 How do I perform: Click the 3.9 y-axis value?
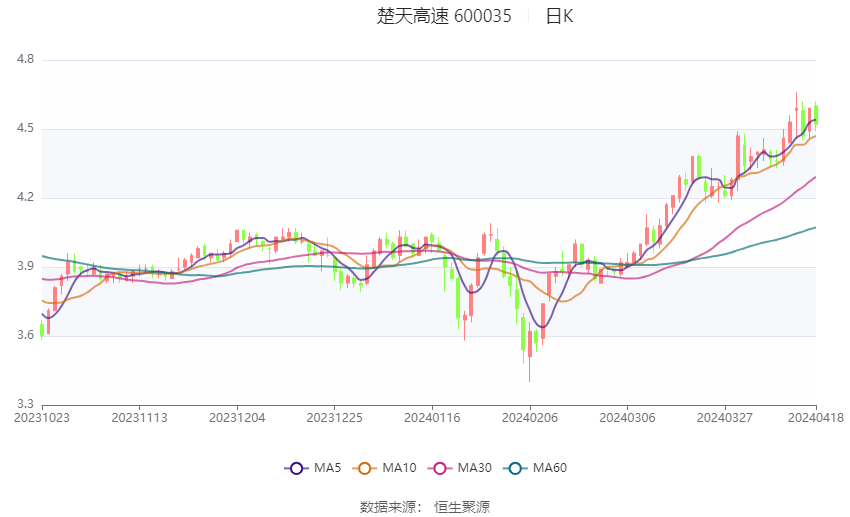click(25, 266)
